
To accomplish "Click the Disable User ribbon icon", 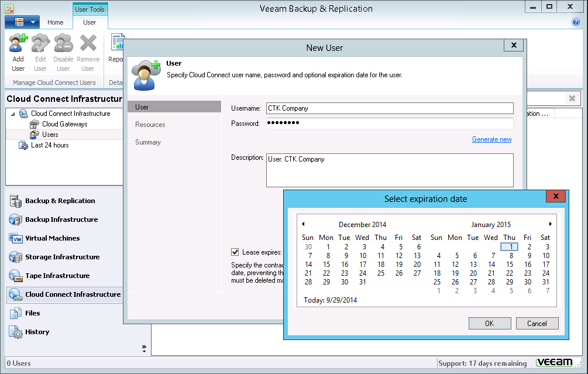I will coord(63,53).
